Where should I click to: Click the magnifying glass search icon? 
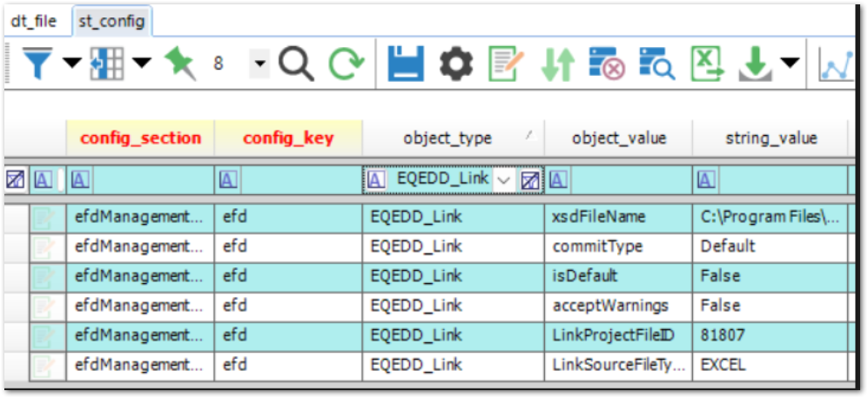pyautogui.click(x=296, y=64)
